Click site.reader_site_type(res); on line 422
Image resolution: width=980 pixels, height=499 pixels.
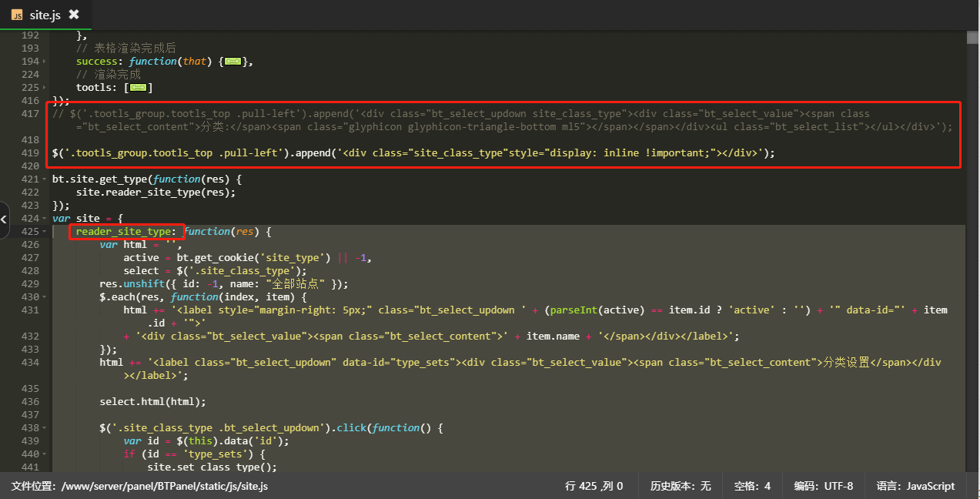(x=156, y=193)
